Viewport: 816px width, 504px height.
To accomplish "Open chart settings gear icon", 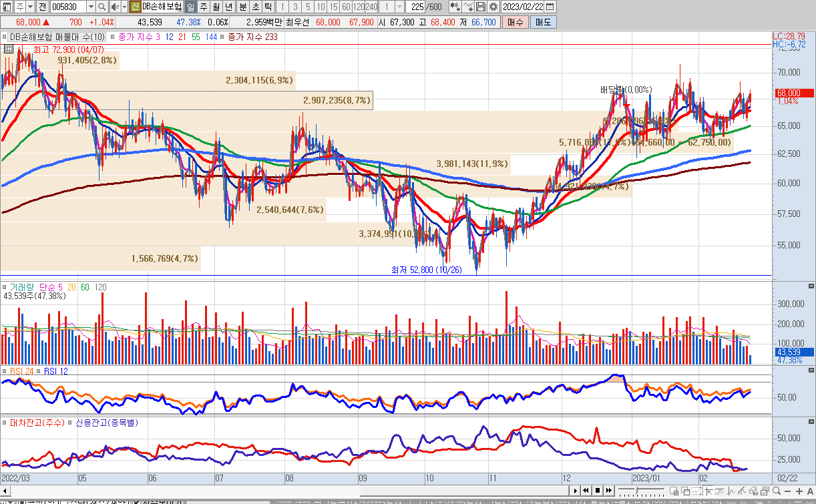I will [x=493, y=7].
